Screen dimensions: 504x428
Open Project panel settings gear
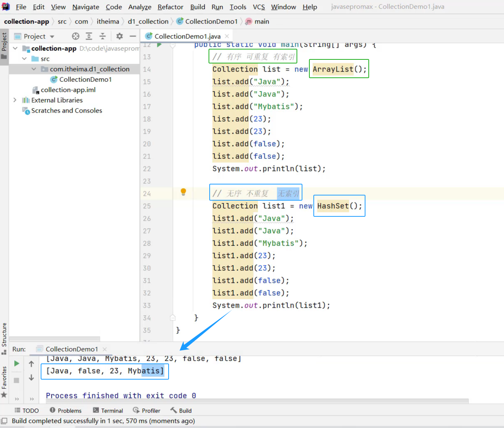click(119, 36)
